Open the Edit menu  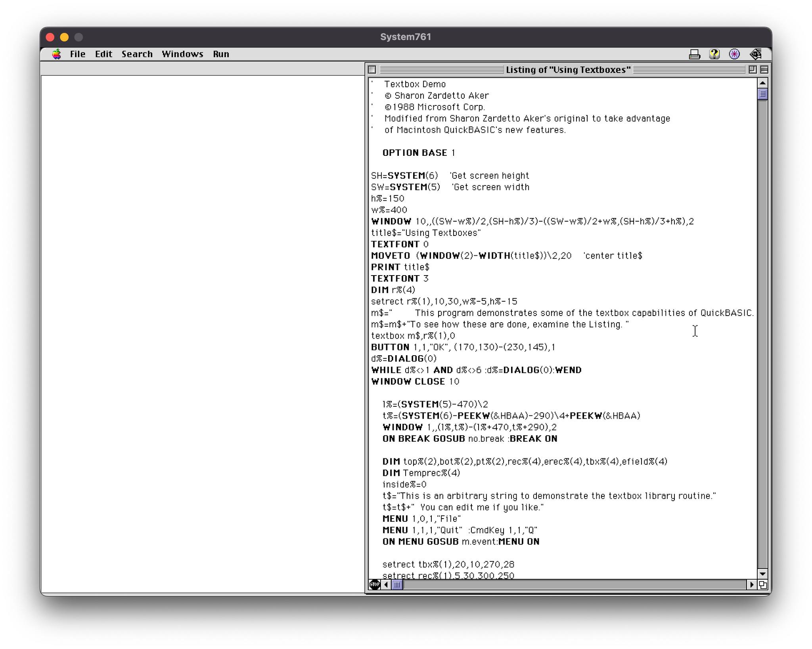tap(103, 54)
